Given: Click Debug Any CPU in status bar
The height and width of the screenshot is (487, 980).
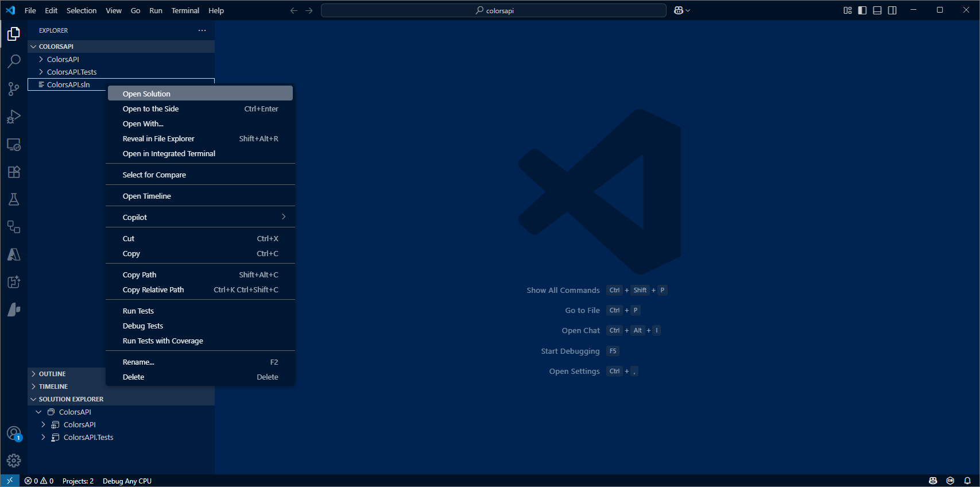Looking at the screenshot, I should click(127, 481).
